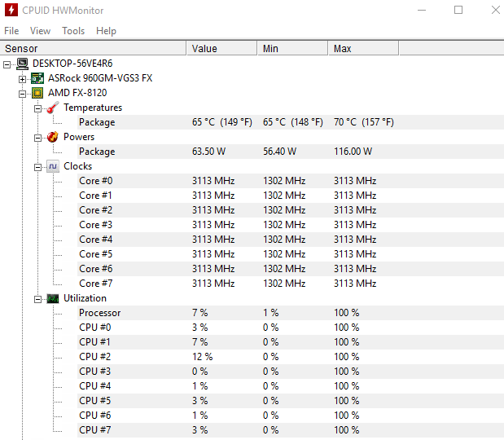
Task: Select the ASRock 960GM-VGS3 FX label
Action: 100,78
